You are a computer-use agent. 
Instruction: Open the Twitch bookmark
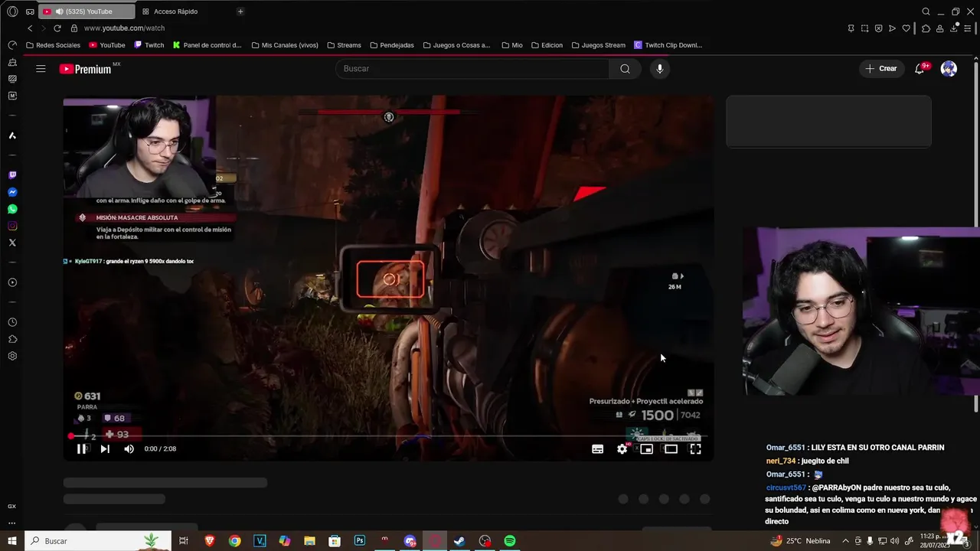(149, 45)
